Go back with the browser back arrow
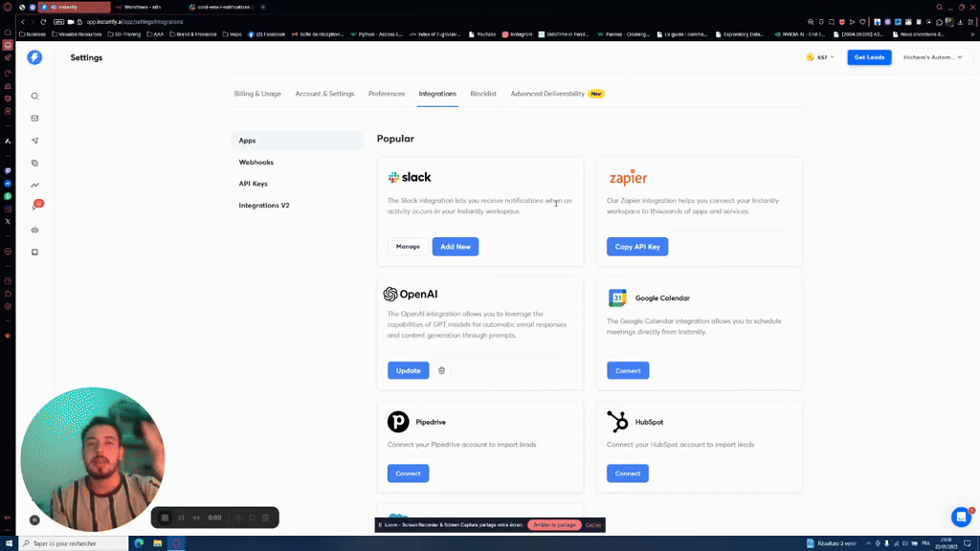The width and height of the screenshot is (980, 551). (23, 22)
